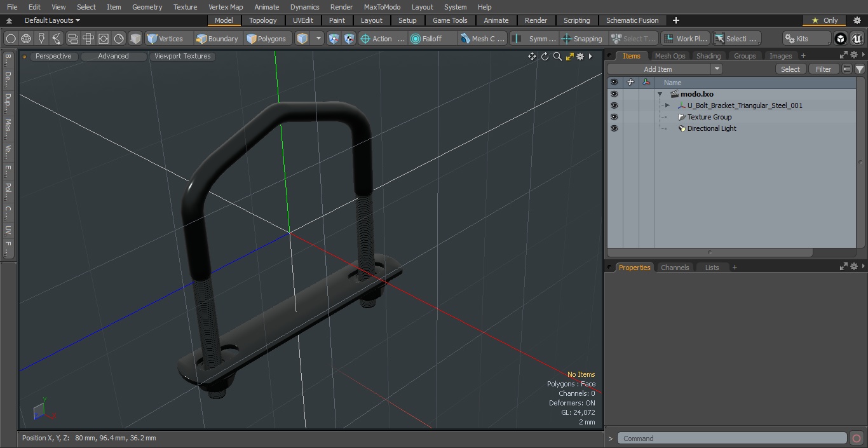Open the Default Layouts dropdown
This screenshot has width=868, height=448.
pyautogui.click(x=52, y=20)
